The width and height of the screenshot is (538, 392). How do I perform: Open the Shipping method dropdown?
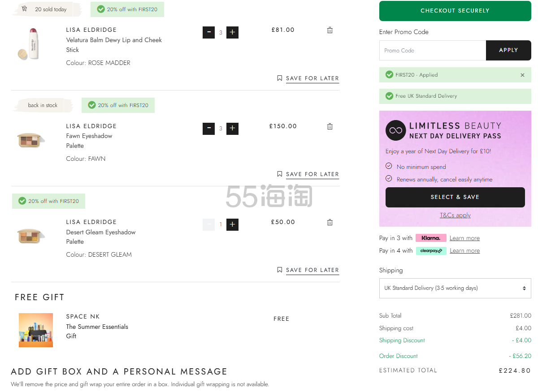pyautogui.click(x=455, y=288)
